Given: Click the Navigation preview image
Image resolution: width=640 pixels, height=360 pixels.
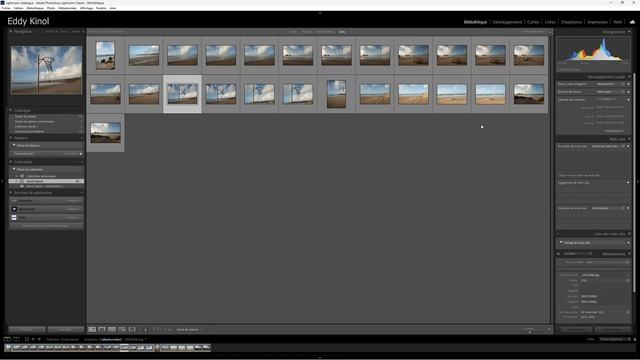Looking at the screenshot, I should (46, 70).
